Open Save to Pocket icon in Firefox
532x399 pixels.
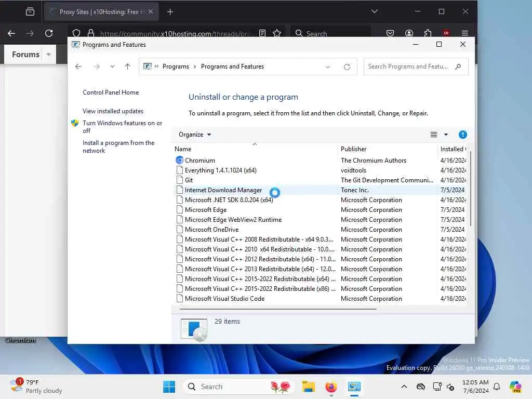pyautogui.click(x=390, y=33)
